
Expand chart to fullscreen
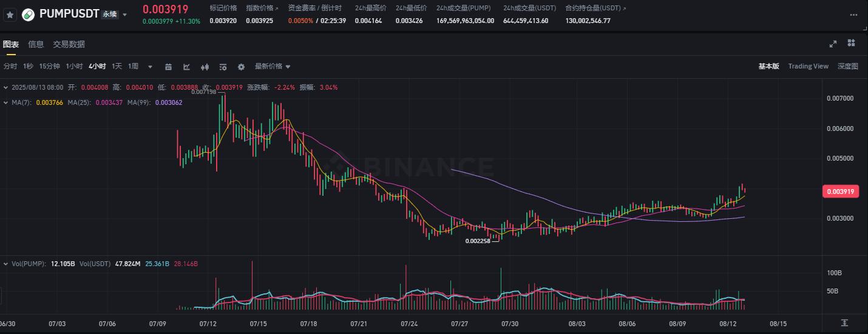click(833, 44)
